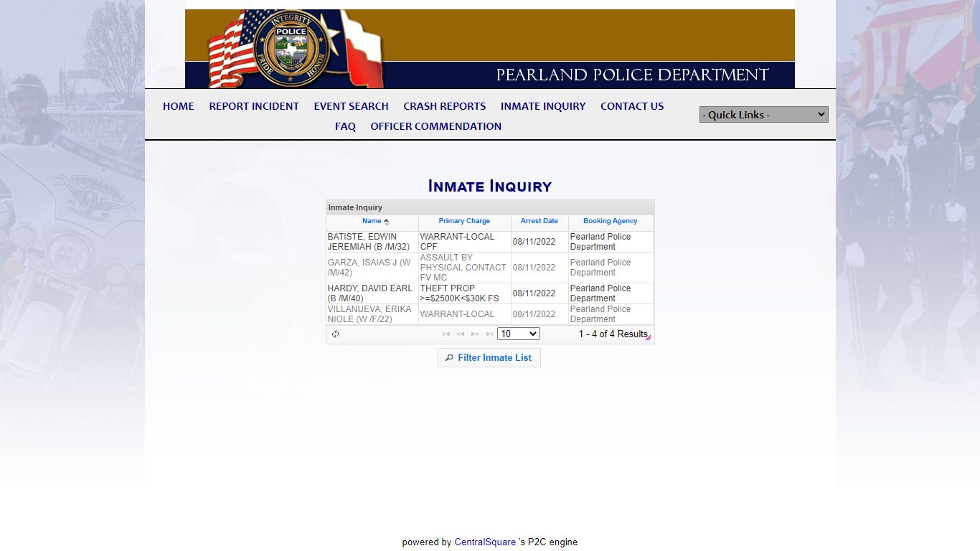The image size is (980, 551).
Task: Open the FAQ page
Action: (345, 126)
